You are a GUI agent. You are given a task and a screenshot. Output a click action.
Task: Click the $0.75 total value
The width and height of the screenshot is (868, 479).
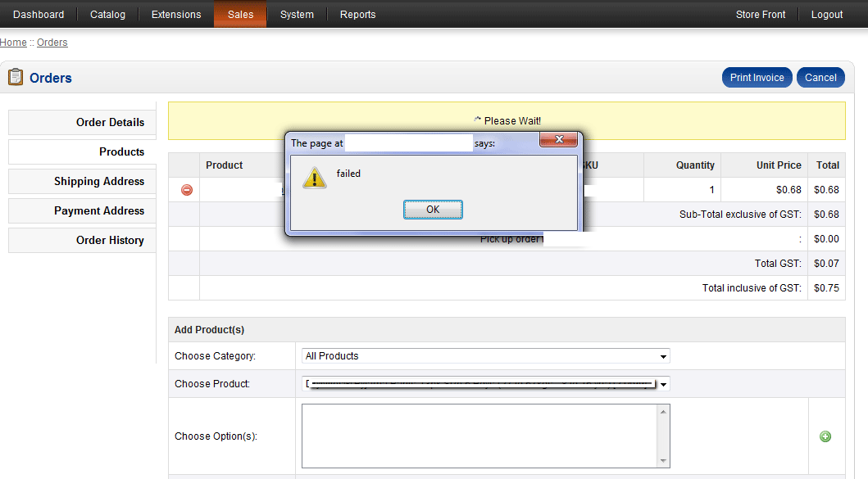pos(826,287)
